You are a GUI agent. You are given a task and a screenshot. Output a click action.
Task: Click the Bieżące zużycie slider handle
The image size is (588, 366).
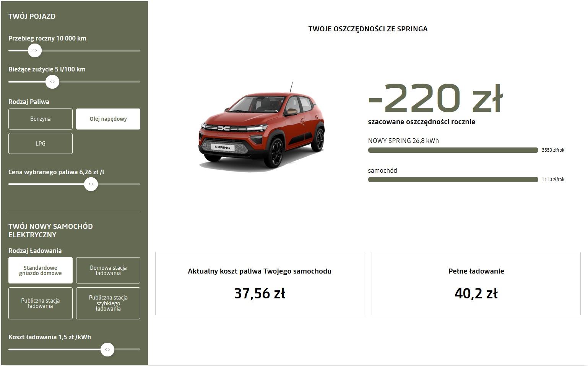click(x=52, y=82)
